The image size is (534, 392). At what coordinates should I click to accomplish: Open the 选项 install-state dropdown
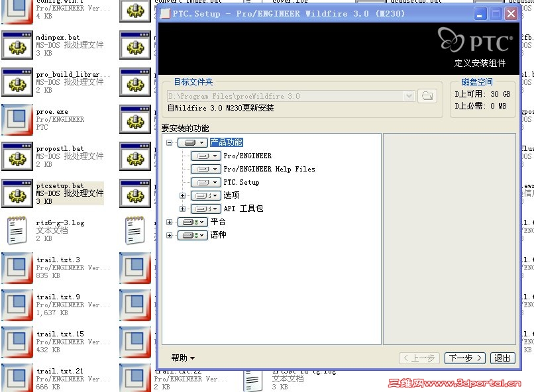point(205,195)
